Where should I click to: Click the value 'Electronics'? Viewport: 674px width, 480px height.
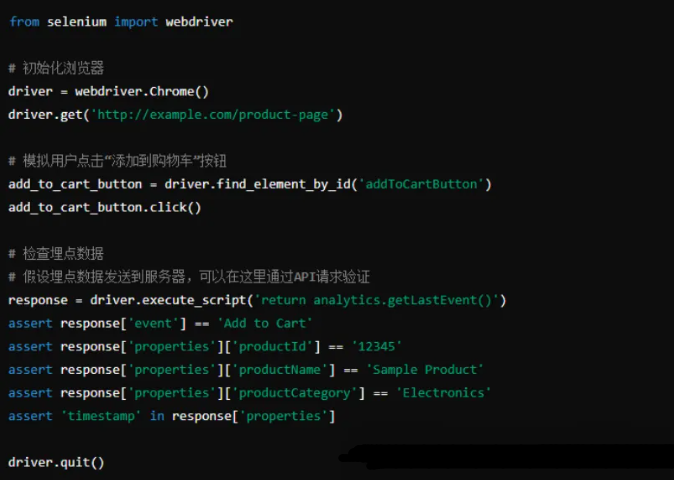(x=443, y=393)
